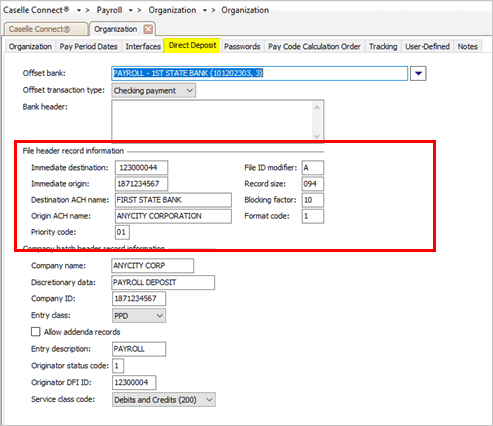This screenshot has height=426, width=493.
Task: Click inside the Bank header text area
Action: coord(217,120)
